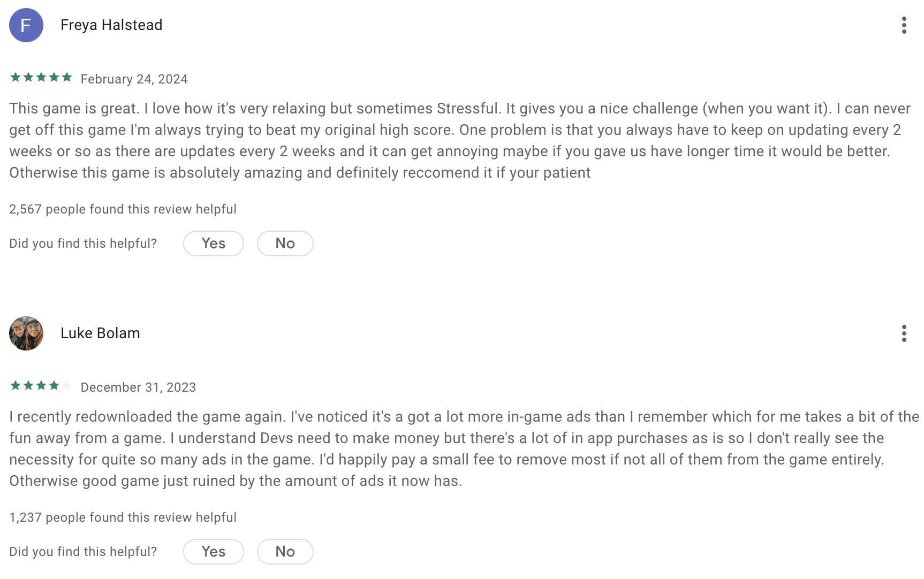Screen dimensions: 924x579
Task: Click the 1,237 people found this helpful text
Action: click(123, 517)
